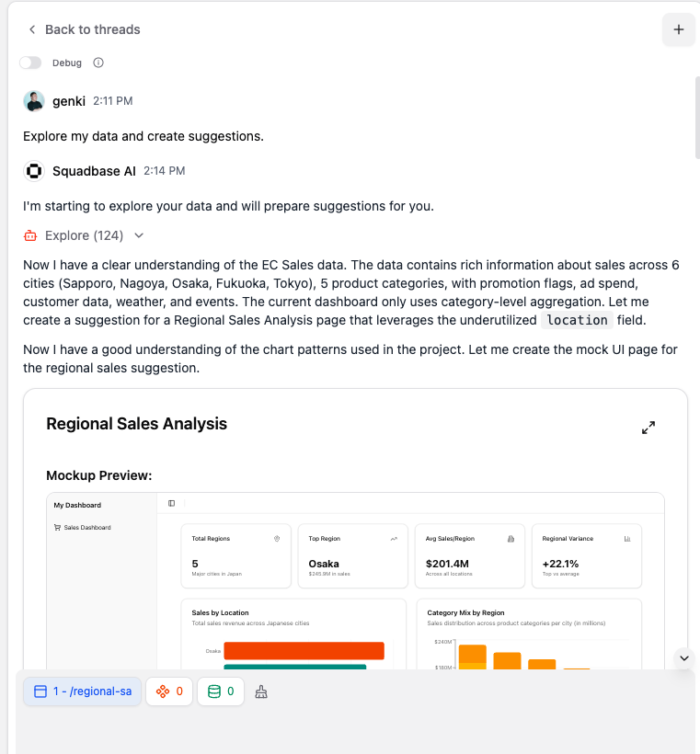This screenshot has height=754, width=700.
Task: Click the scroll-down chevron button
Action: coord(684,658)
